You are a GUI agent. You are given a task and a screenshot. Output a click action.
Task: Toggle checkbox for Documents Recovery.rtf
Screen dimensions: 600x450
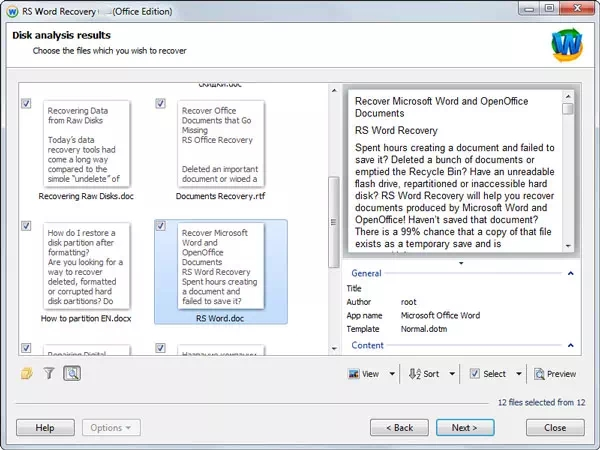click(x=161, y=103)
